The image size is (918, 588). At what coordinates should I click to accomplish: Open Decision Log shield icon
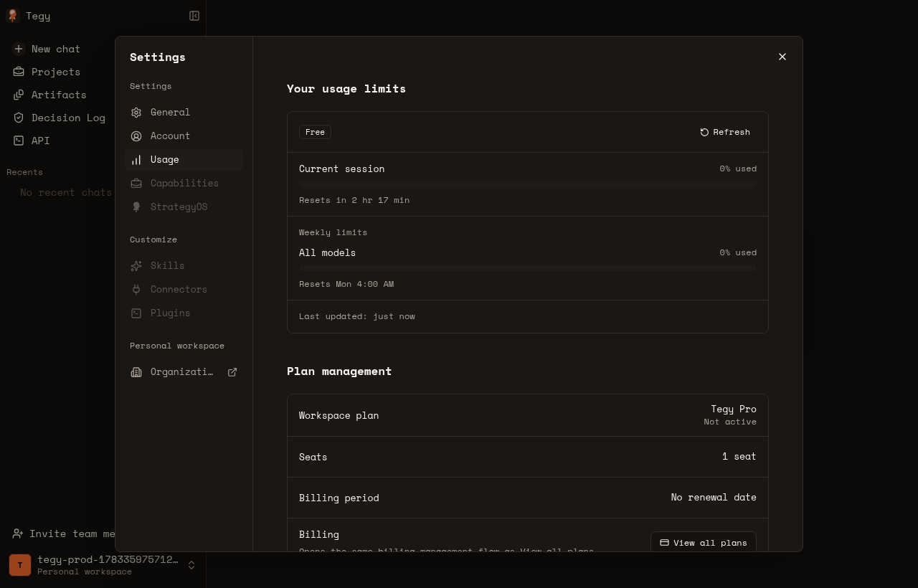tap(19, 118)
